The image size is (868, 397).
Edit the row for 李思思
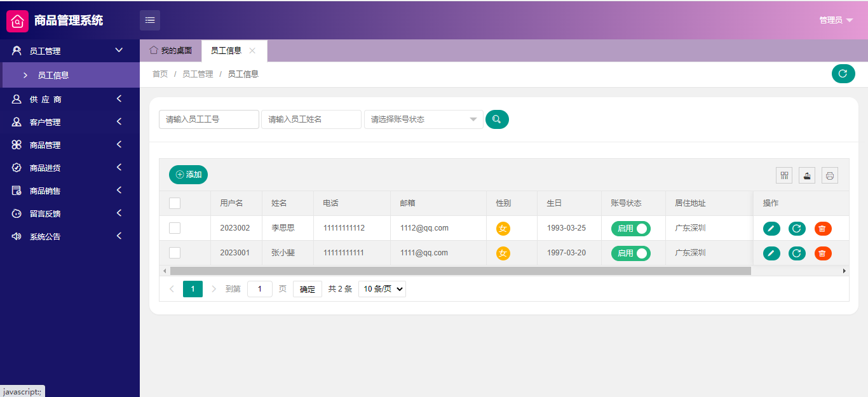[771, 229]
